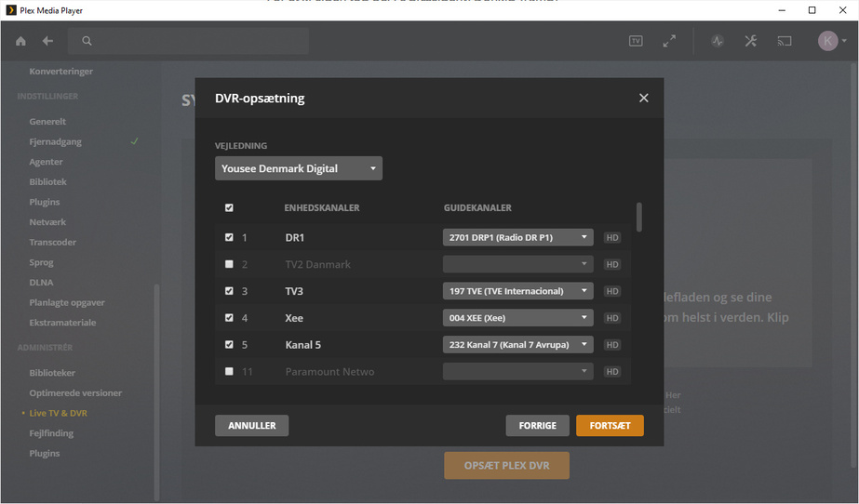Maximize the Plex Media Player window

tap(812, 10)
